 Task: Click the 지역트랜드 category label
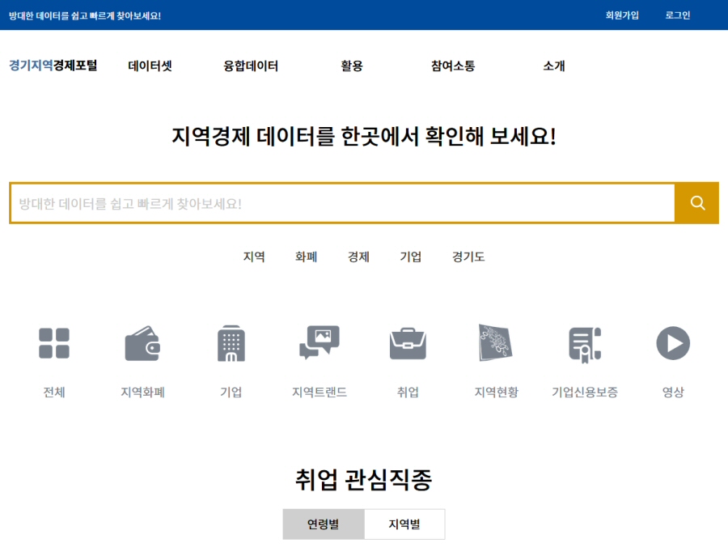point(320,392)
